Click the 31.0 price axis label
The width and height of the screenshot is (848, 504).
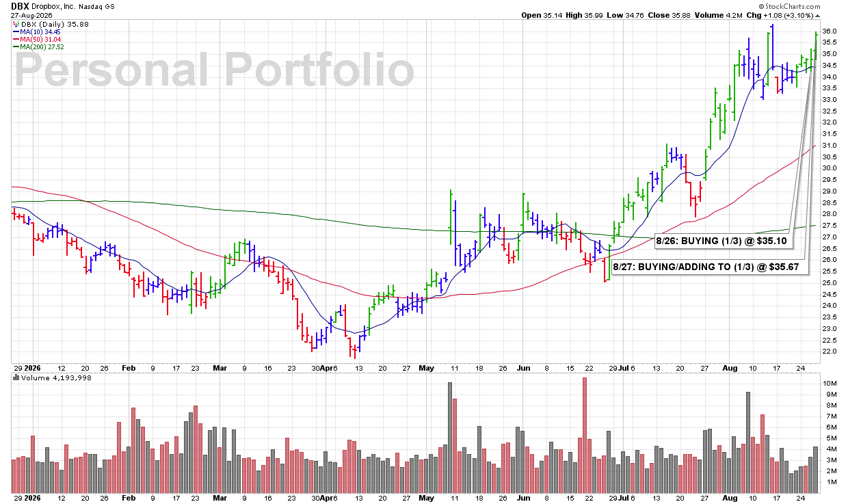(829, 146)
